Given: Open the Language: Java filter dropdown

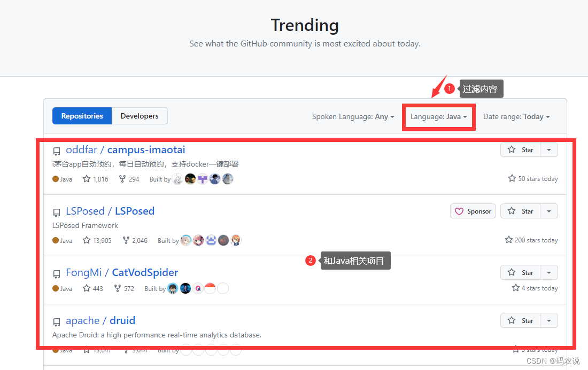Looking at the screenshot, I should tap(438, 117).
